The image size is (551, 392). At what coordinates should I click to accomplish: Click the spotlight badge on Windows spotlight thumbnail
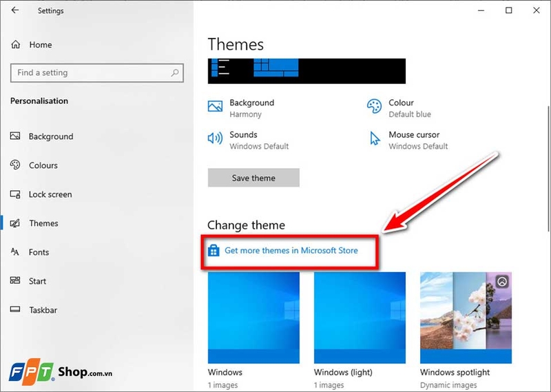(502, 281)
